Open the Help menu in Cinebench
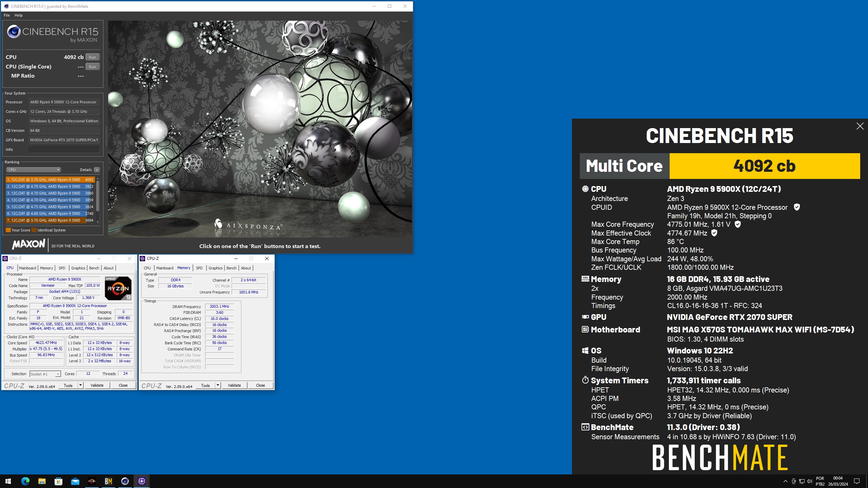 pyautogui.click(x=19, y=15)
